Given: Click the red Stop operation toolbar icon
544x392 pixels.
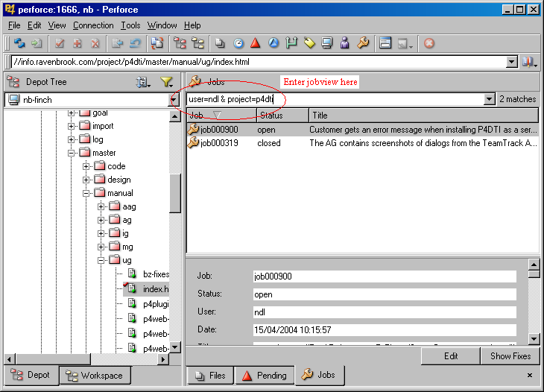Looking at the screenshot, I should pyautogui.click(x=429, y=43).
